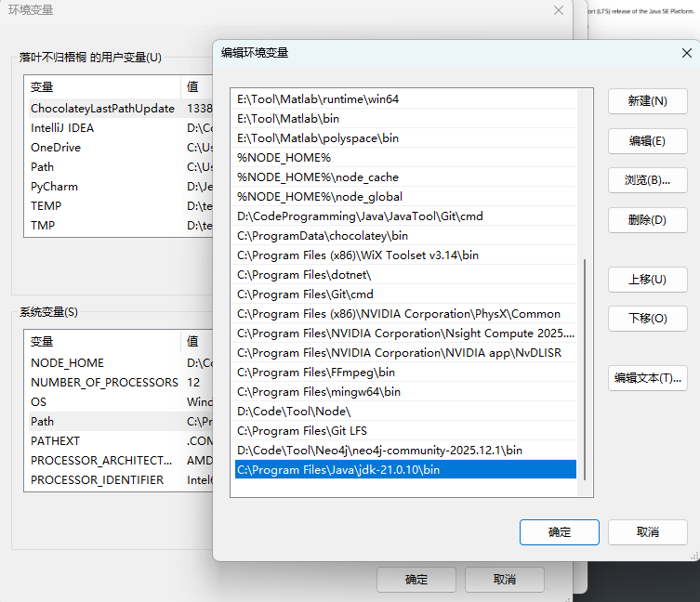
Task: Select the NODE_HOME system variable row
Action: click(x=68, y=363)
